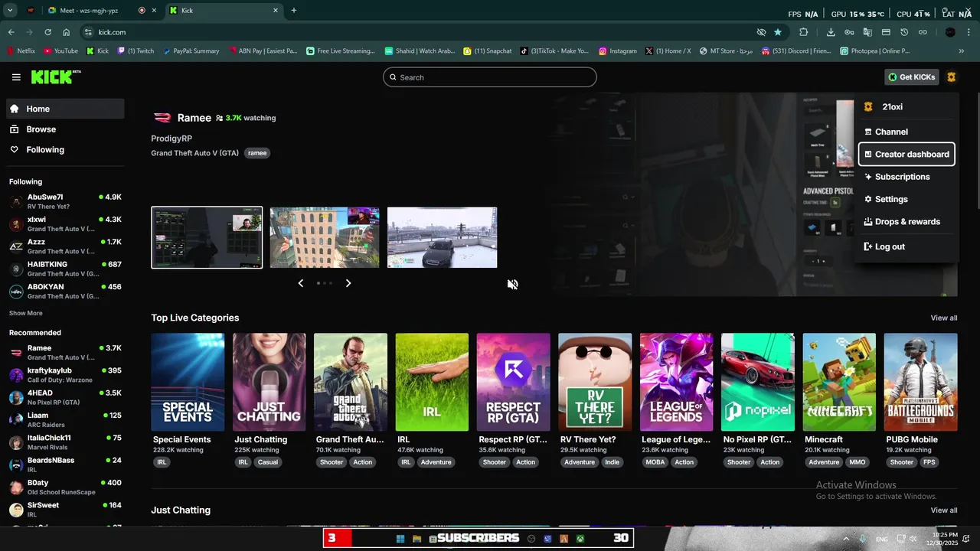Open the Minecraft category card
The width and height of the screenshot is (980, 551).
click(x=839, y=382)
